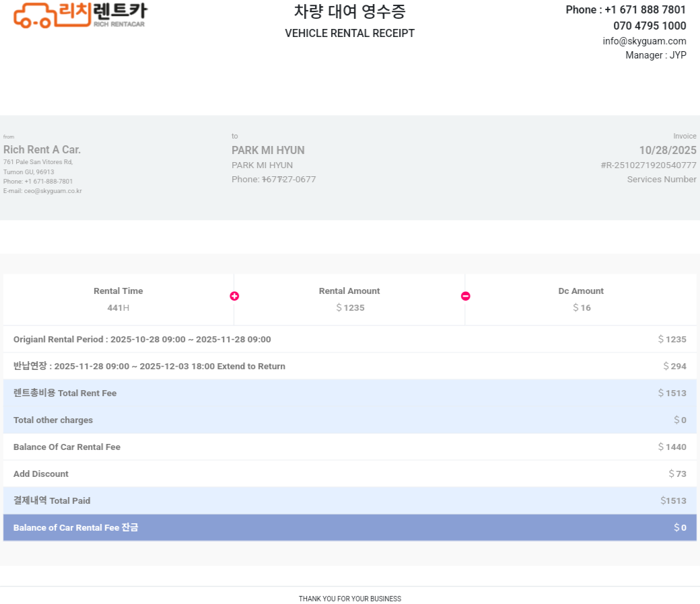Click the Rental Time 441H cell
The image size is (700, 604).
click(x=118, y=299)
